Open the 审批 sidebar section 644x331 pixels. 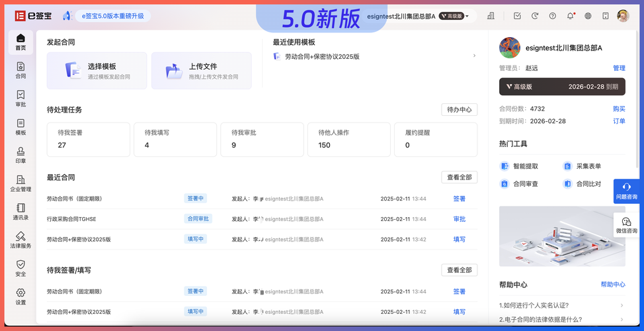[20, 99]
